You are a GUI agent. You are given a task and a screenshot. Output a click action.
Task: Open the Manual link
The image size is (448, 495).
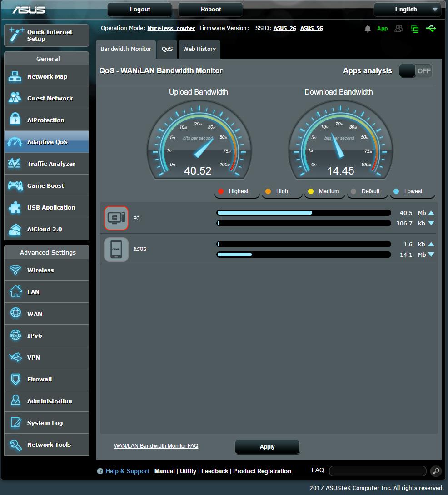pos(164,471)
